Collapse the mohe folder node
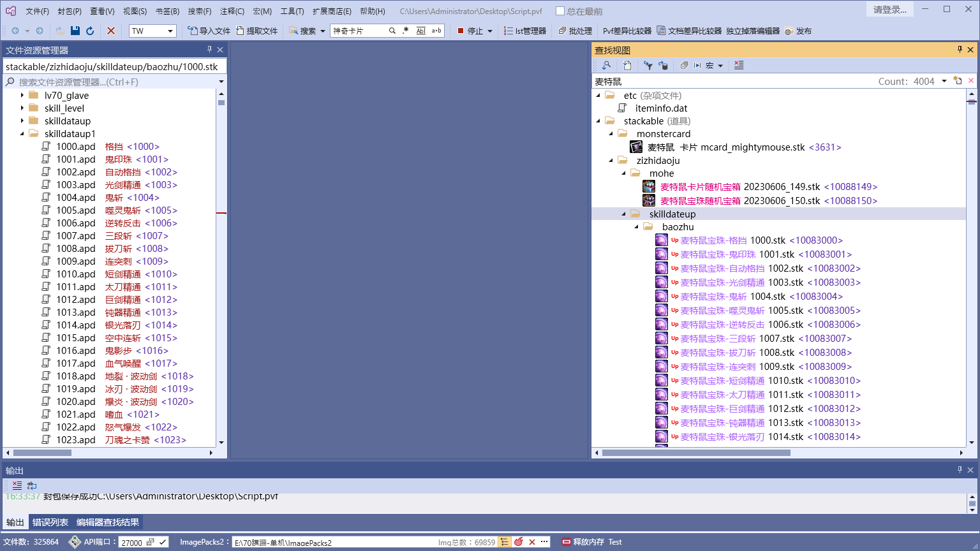This screenshot has height=551, width=980. (623, 173)
